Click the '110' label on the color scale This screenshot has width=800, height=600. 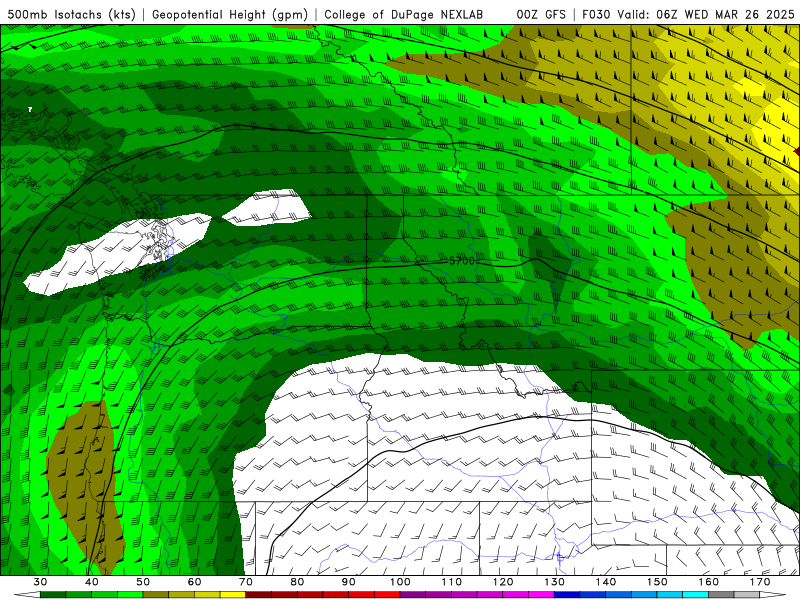pos(452,582)
